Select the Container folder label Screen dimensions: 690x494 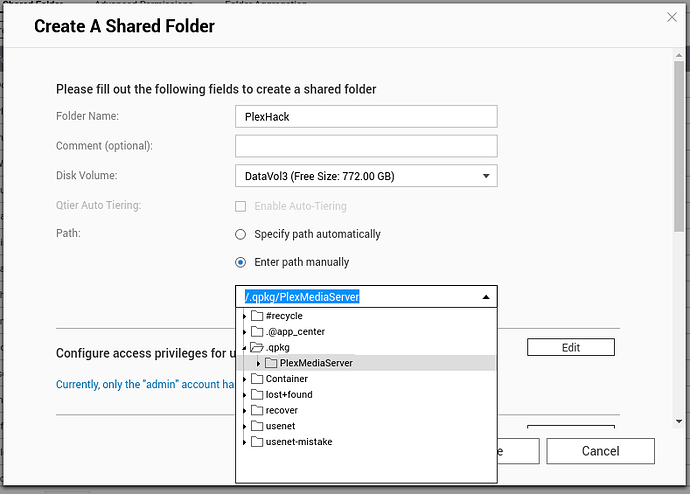click(286, 379)
